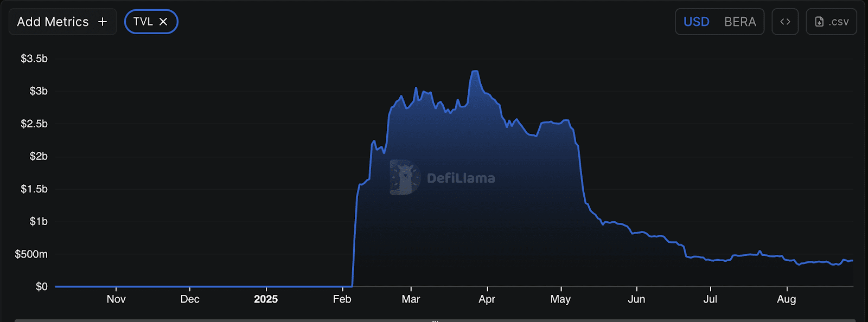868x322 pixels.
Task: Click the $3.5b y-axis label
Action: tap(34, 59)
